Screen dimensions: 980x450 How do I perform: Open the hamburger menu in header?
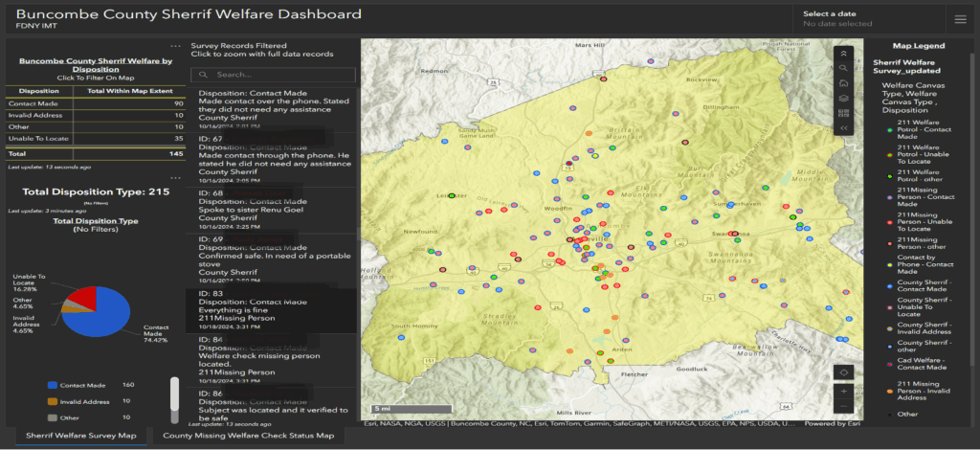[960, 19]
